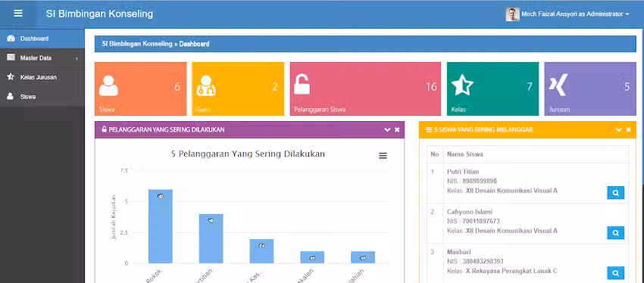
Task: View details for student Putri Titian
Action: coord(616,192)
